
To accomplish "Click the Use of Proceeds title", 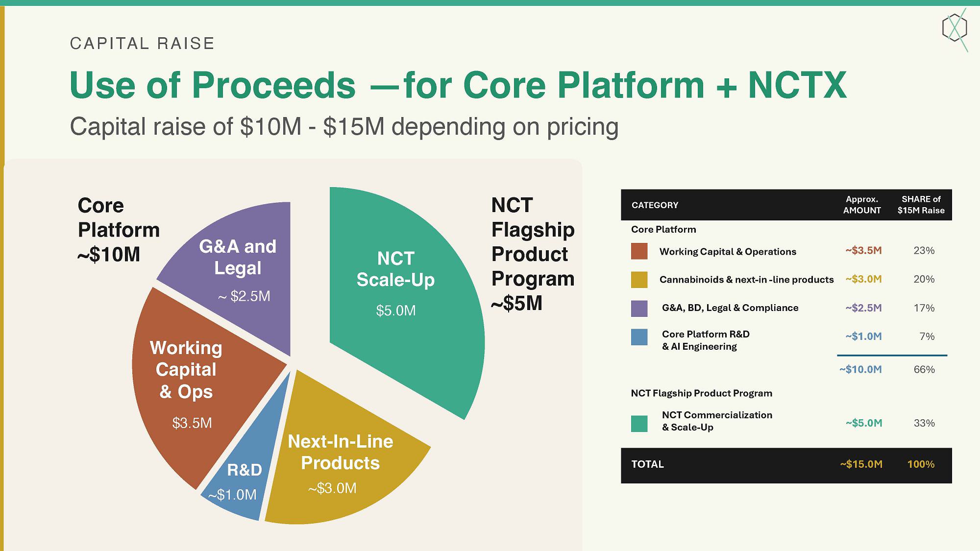I will (x=458, y=85).
